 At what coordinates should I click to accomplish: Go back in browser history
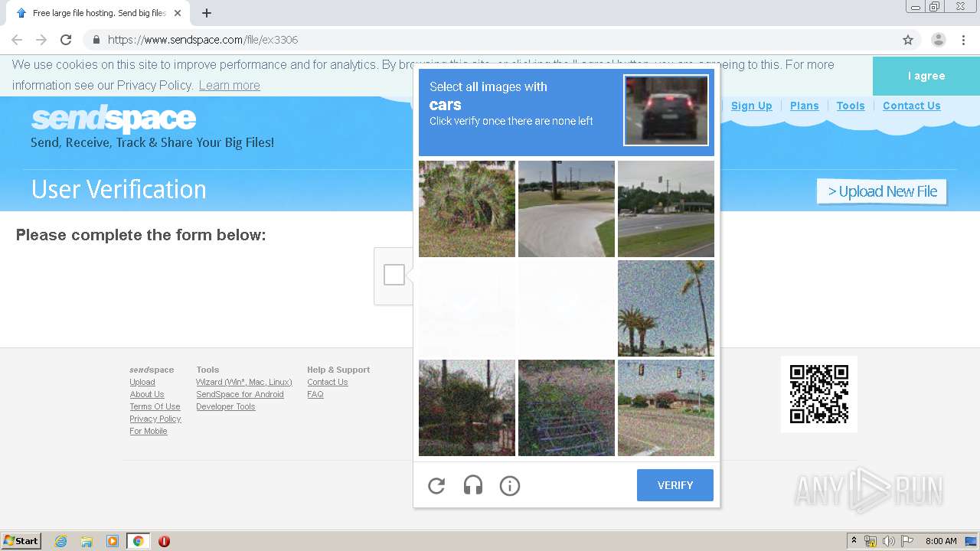click(17, 40)
